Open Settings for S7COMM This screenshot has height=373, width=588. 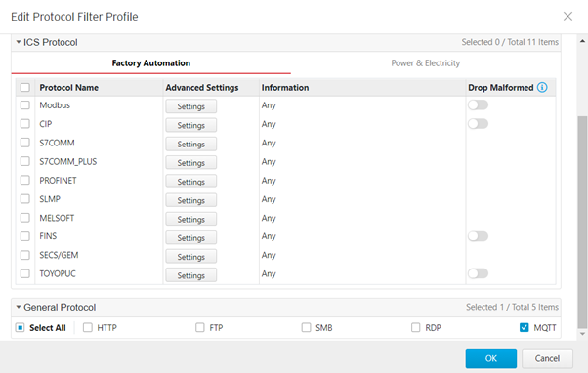point(190,144)
